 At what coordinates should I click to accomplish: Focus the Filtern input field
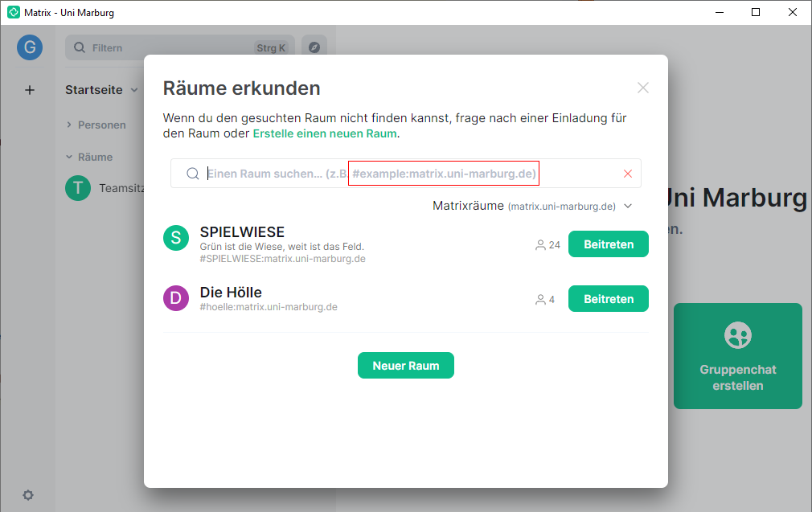click(x=180, y=47)
